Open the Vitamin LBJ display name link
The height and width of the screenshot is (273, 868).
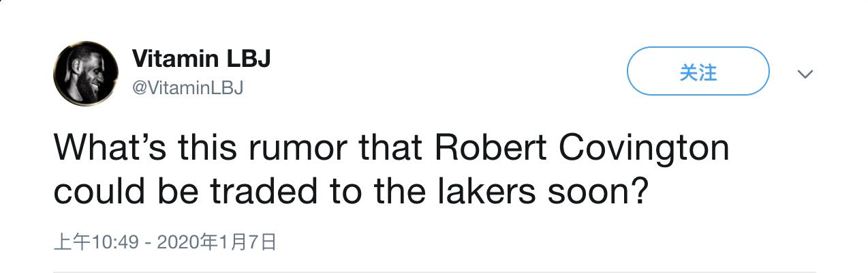click(x=201, y=59)
